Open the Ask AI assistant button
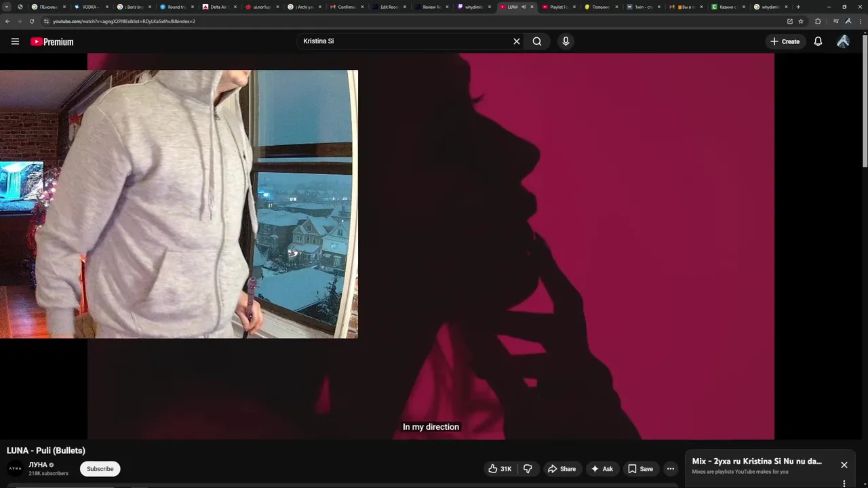This screenshot has width=868, height=488. pos(602,468)
